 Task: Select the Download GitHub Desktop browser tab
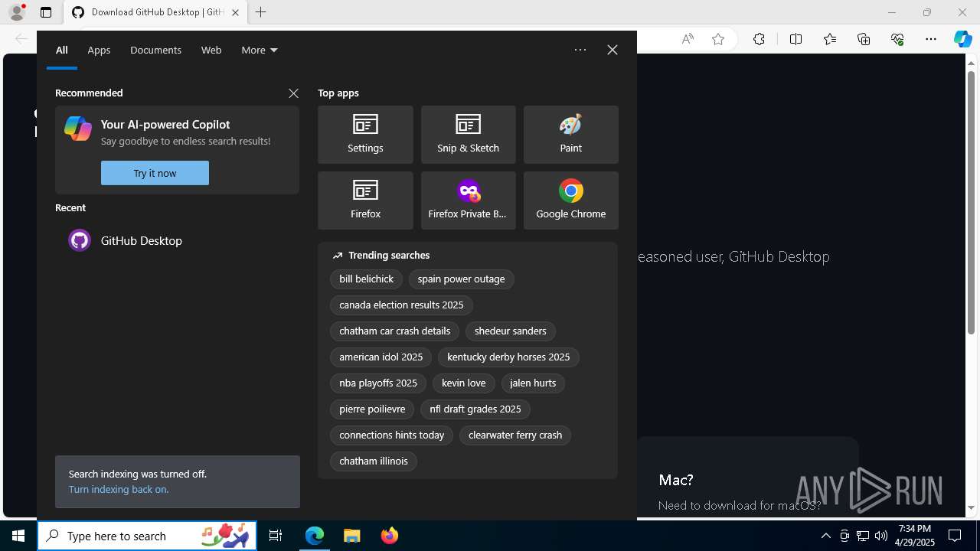pyautogui.click(x=155, y=12)
